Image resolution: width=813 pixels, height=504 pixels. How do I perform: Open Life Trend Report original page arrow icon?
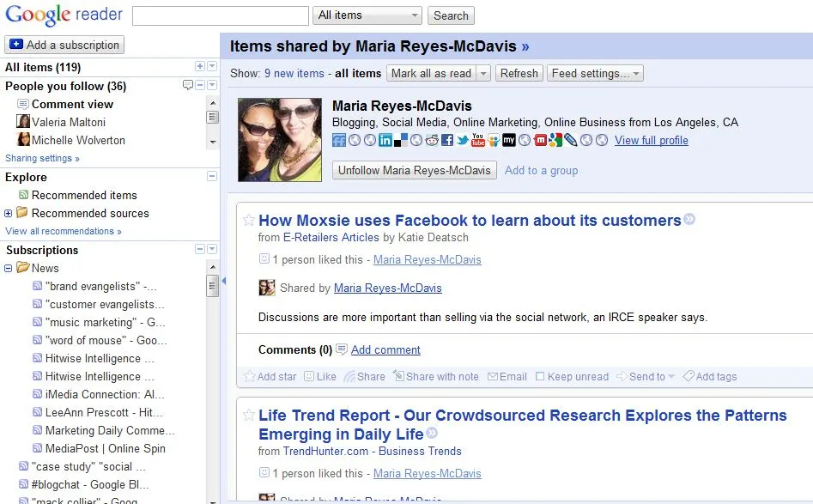coord(431,433)
